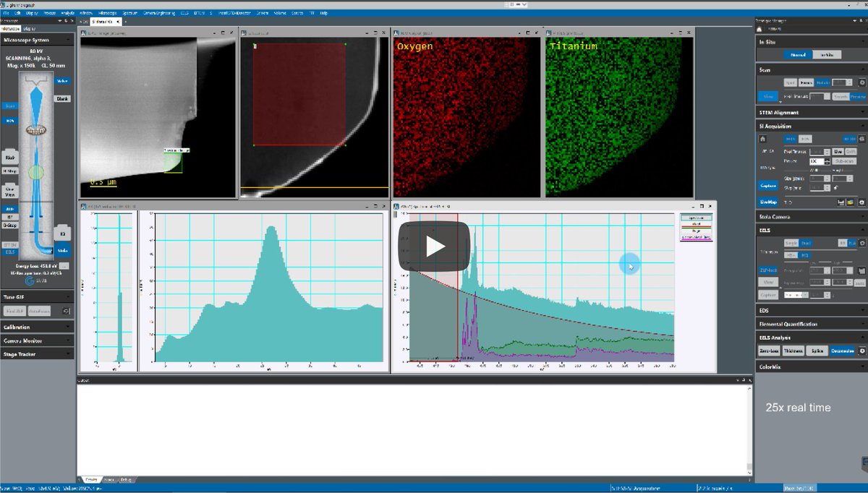Toggle the EELS button on microscope column

click(10, 252)
